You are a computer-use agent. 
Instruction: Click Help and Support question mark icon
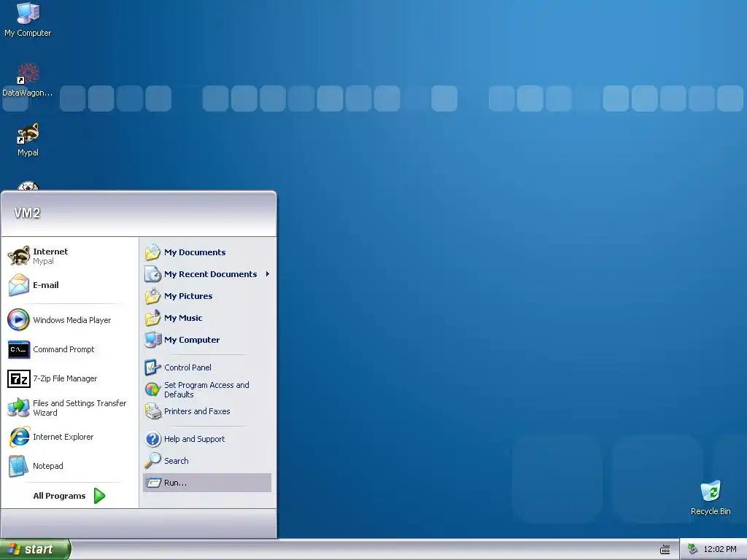(x=153, y=439)
